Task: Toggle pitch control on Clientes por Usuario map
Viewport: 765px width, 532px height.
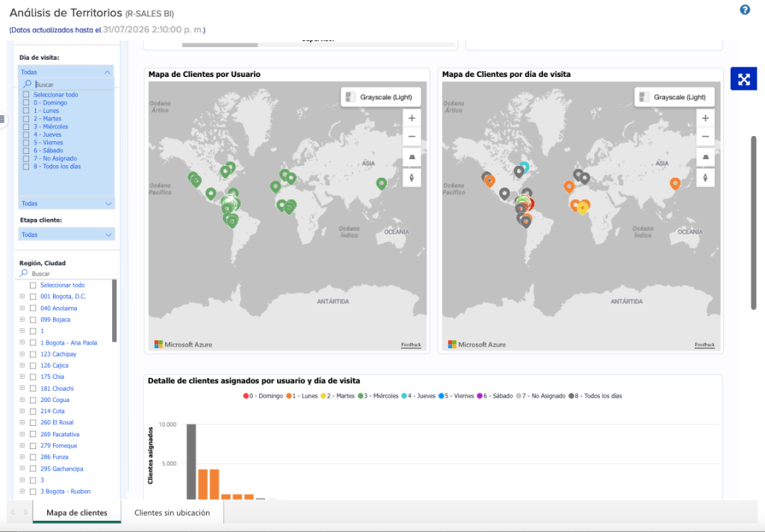Action: tap(412, 157)
